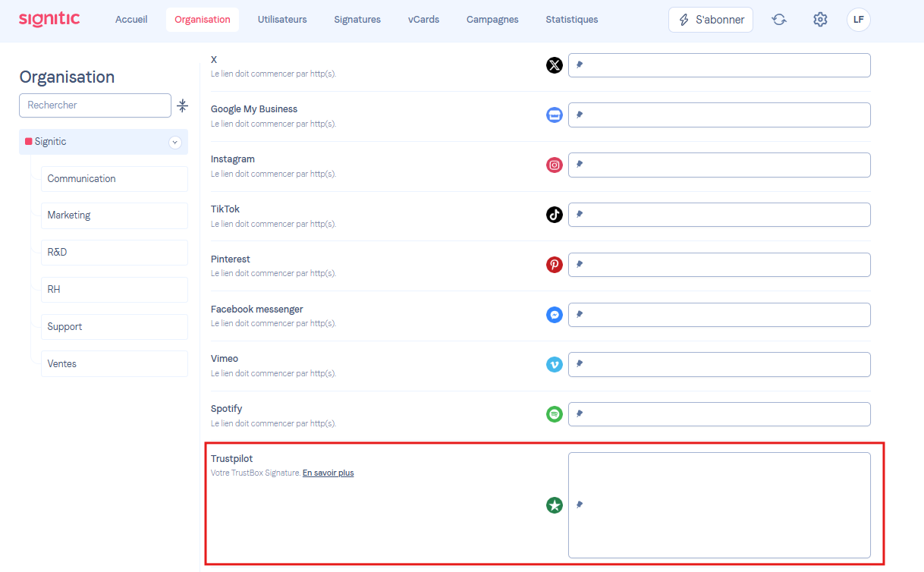Click the Trustpilot TrustBox text area
Screen dimensions: 924x572
click(x=719, y=505)
